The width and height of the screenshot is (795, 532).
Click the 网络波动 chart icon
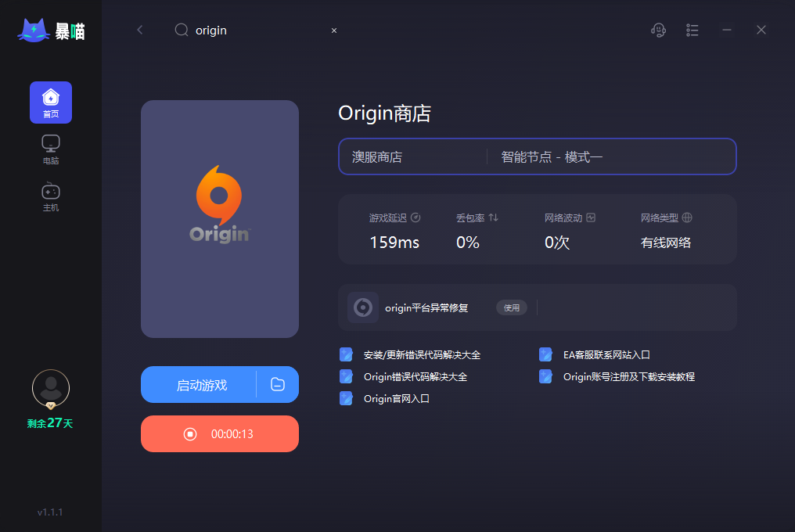click(591, 217)
